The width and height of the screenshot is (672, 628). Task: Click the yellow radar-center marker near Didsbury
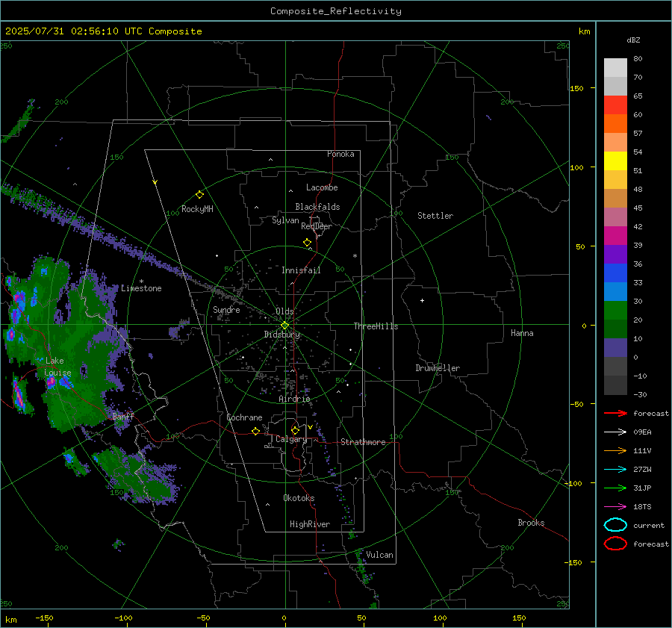coord(284,326)
